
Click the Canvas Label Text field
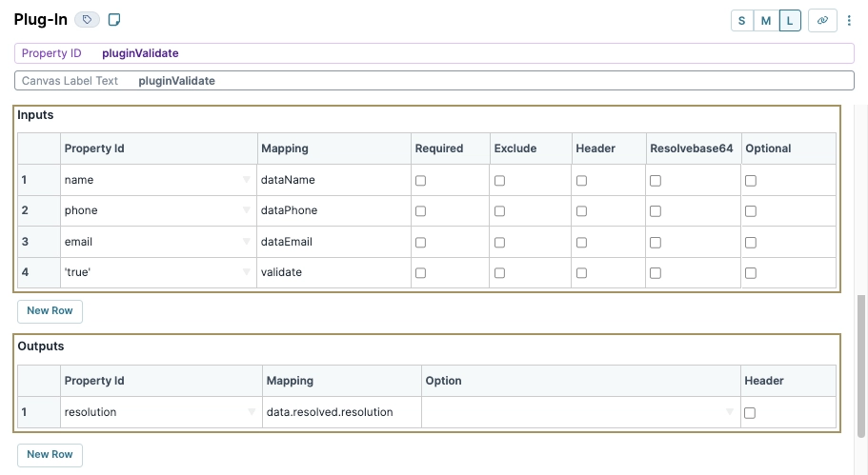click(x=434, y=81)
